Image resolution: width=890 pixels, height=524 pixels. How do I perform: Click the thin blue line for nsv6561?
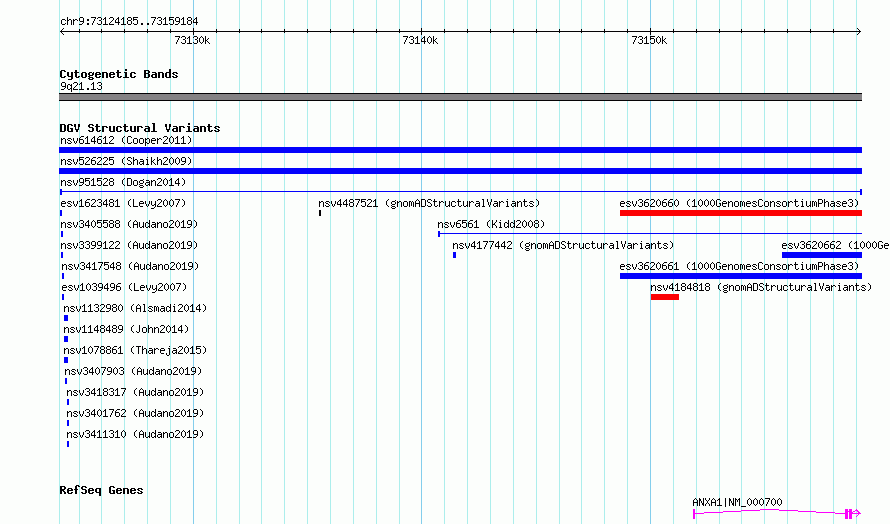(650, 233)
